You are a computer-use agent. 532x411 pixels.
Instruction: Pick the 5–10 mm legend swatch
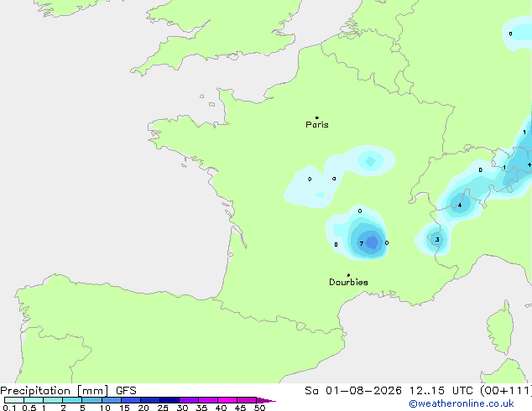[x=92, y=400]
